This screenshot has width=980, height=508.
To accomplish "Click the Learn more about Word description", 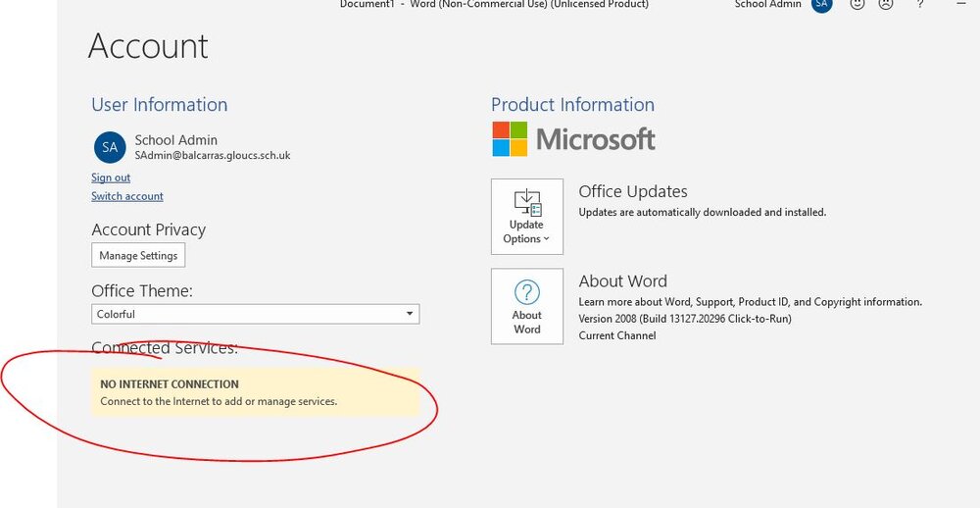I will coord(750,301).
